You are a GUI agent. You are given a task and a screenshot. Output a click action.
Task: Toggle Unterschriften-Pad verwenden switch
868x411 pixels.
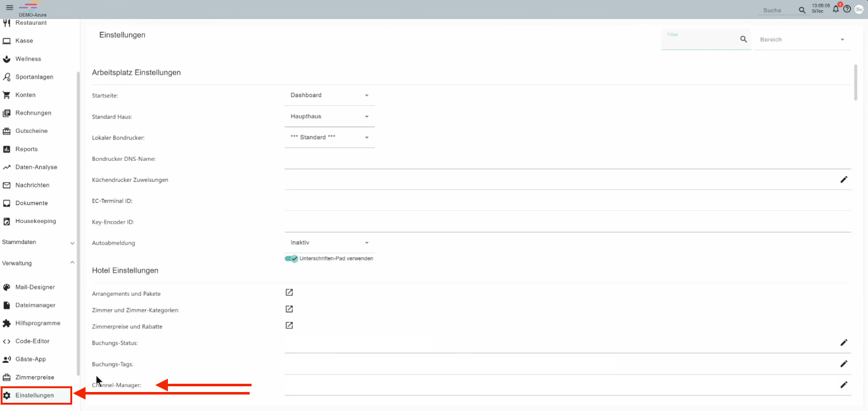click(x=291, y=258)
